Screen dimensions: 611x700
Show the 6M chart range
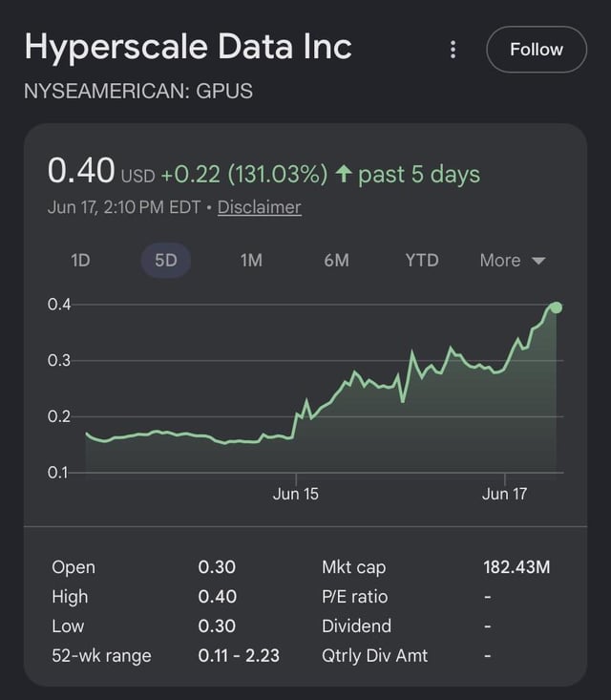coord(336,261)
